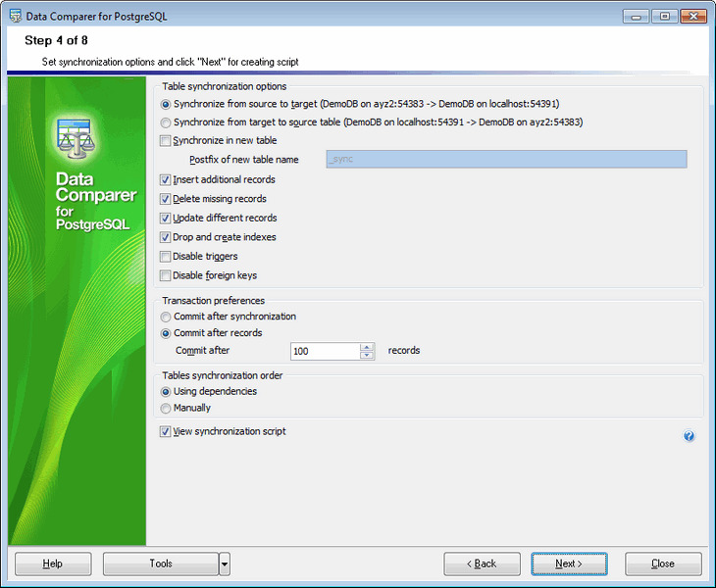Viewport: 716px width, 588px height.
Task: Click the 'Table synchronization options' group label
Action: point(225,86)
